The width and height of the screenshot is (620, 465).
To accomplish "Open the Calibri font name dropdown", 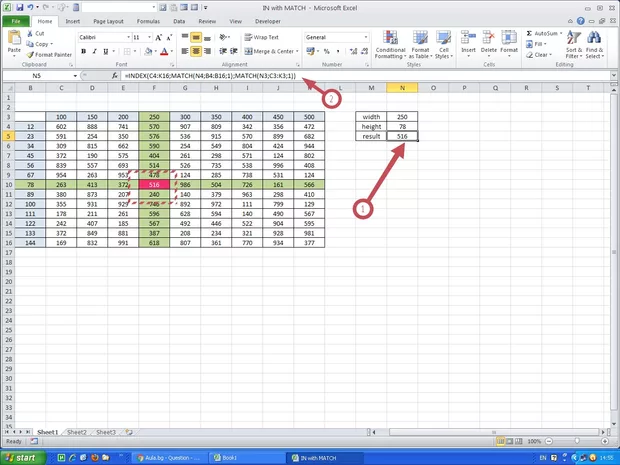I will (129, 38).
